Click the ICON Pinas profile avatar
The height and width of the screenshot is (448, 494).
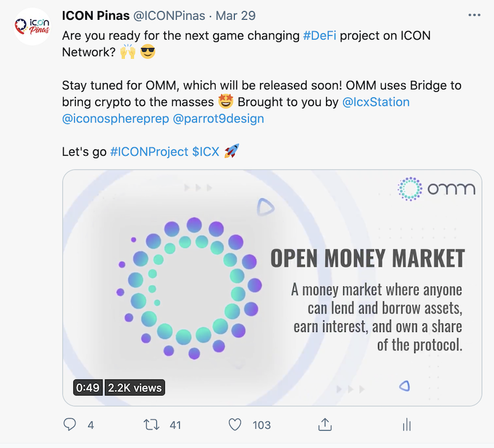tap(31, 27)
